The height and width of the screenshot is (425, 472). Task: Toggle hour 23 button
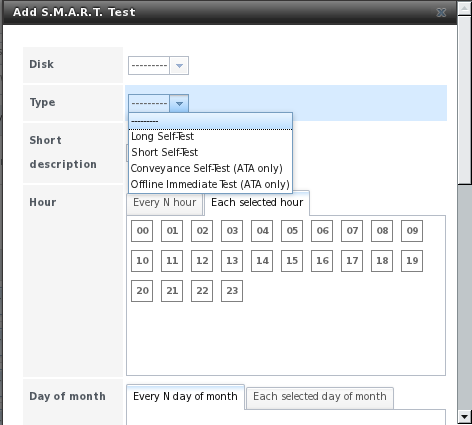[x=232, y=291]
